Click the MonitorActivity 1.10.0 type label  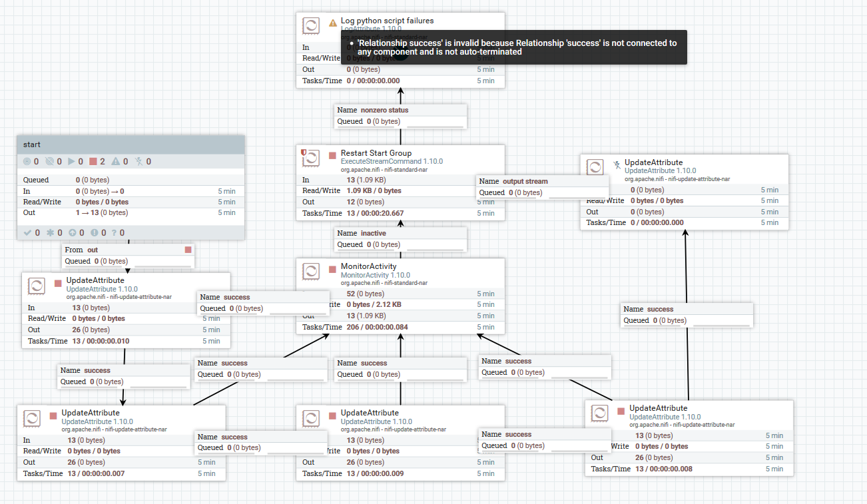(375, 275)
